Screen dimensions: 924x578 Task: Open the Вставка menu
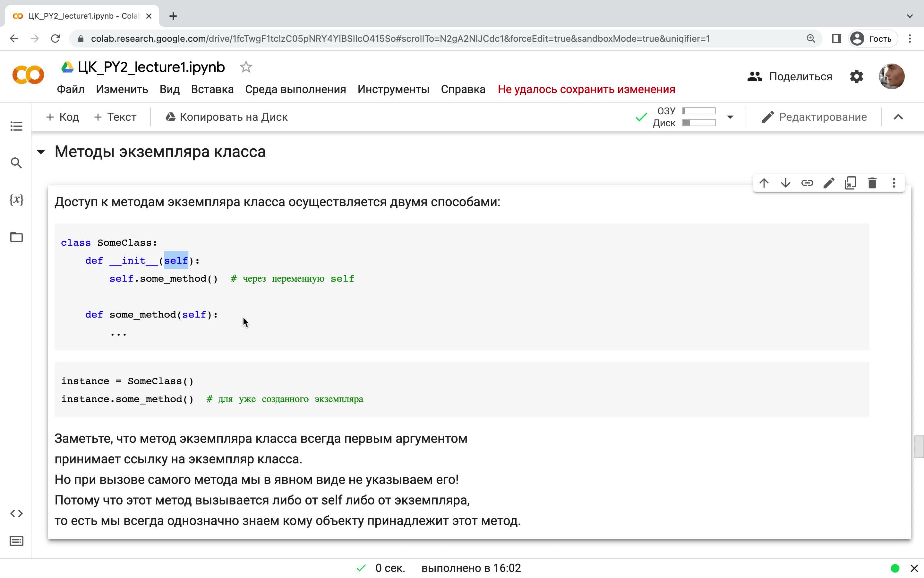tap(212, 90)
